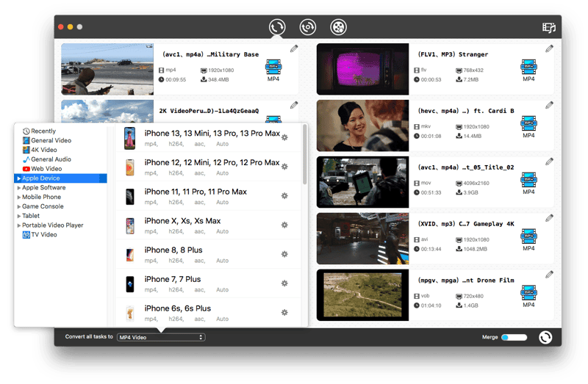Screen dimensions: 588x384
Task: Expand the Game Console category
Action: (43, 206)
